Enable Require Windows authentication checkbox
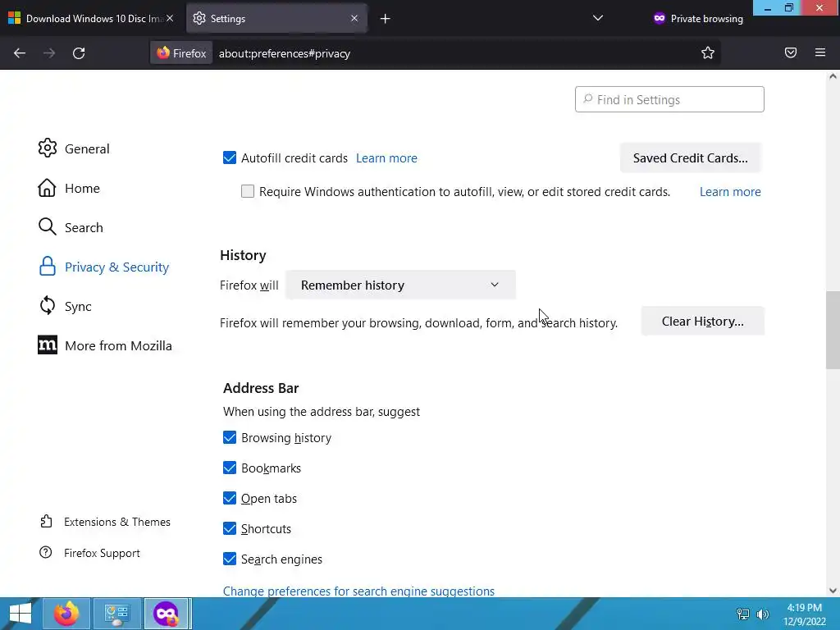Screen dimensions: 840x630 coord(248,191)
